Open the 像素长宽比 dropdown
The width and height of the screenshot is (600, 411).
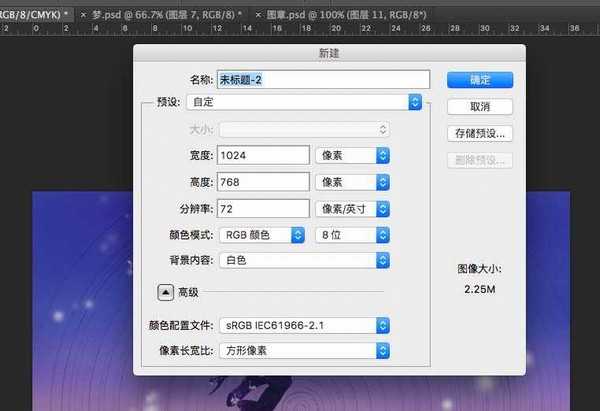tap(305, 351)
